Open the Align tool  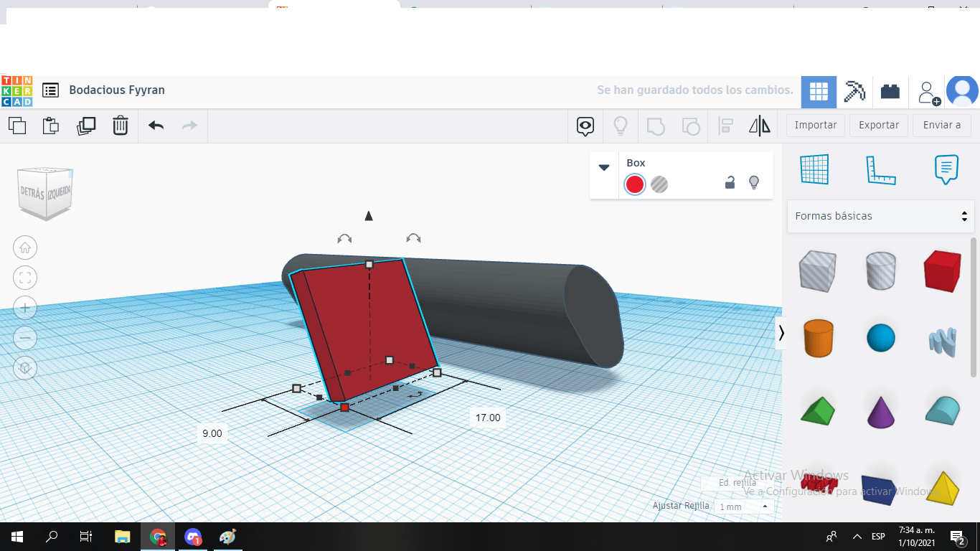[725, 126]
